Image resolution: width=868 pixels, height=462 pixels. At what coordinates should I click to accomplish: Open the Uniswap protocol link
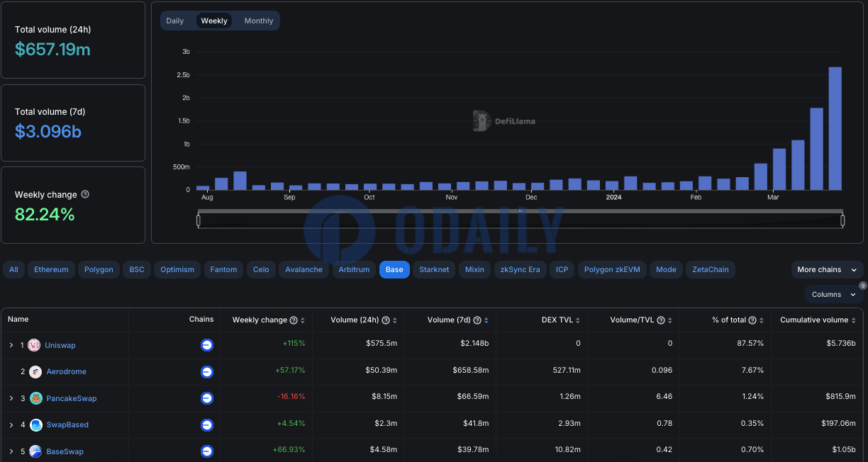[60, 345]
